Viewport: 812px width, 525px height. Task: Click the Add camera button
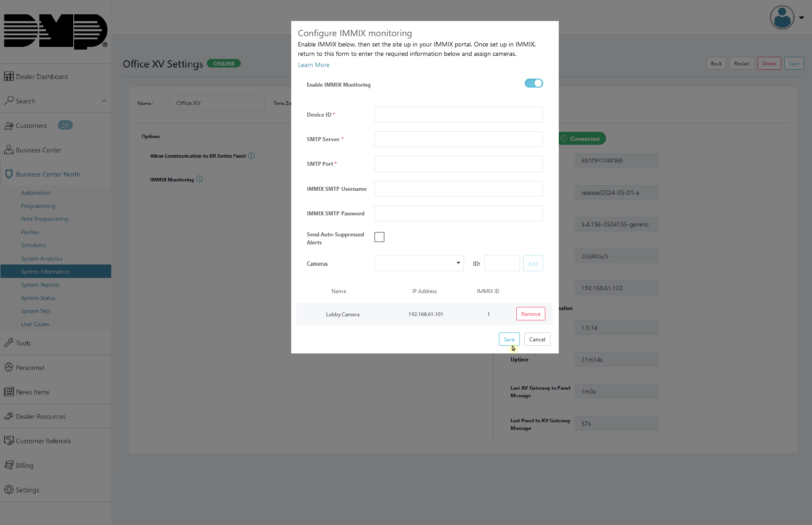(533, 263)
